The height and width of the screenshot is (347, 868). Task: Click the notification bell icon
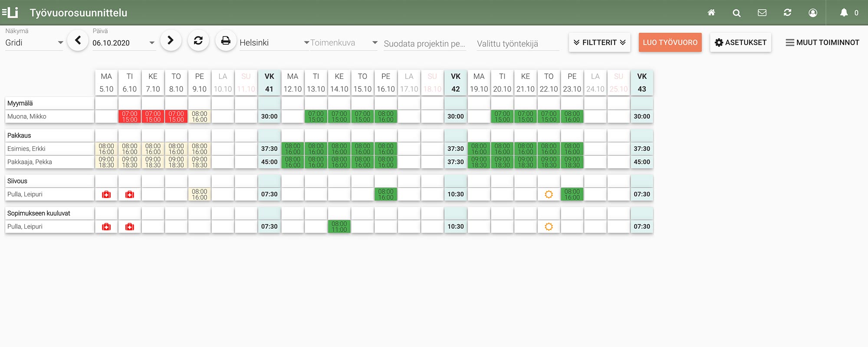click(844, 13)
